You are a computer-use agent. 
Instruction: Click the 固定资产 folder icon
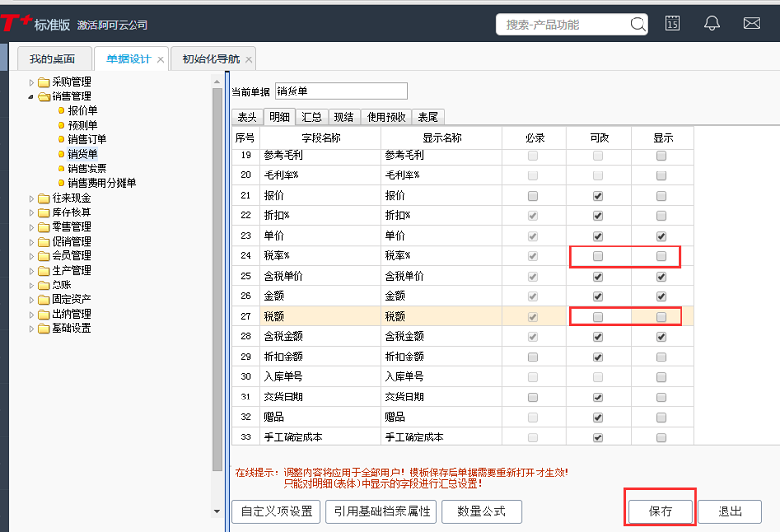click(x=44, y=300)
